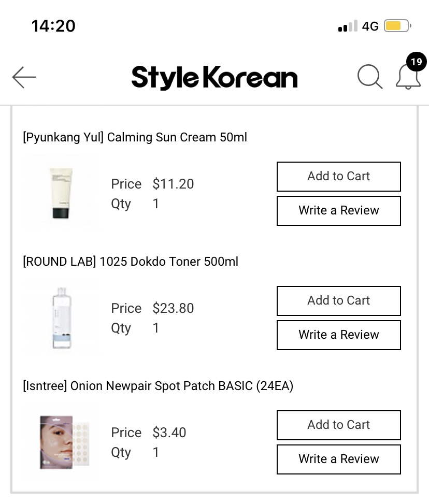Open search with the magnifier icon
This screenshot has width=429, height=504.
(370, 77)
